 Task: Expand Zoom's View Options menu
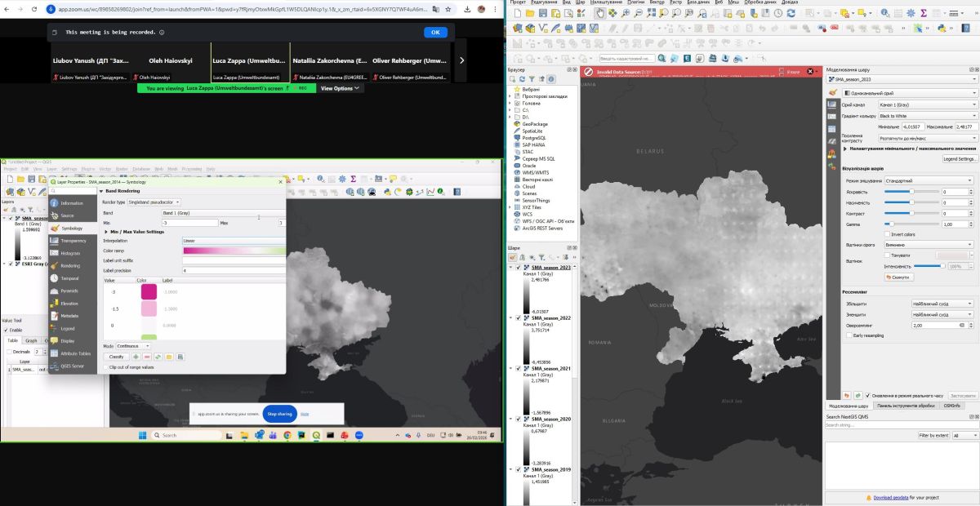click(340, 88)
